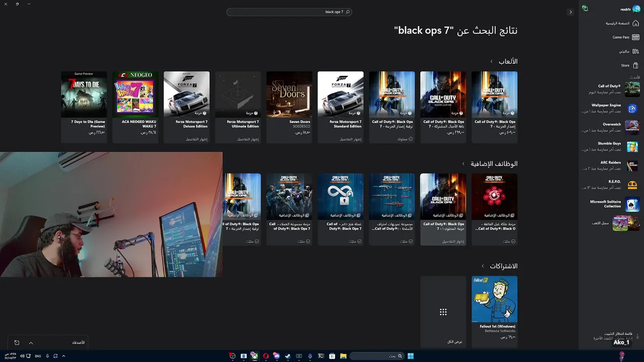Open Microsoft Solitaire Collection in sidebar
Viewport: 644px width, 362px height.
611,204
